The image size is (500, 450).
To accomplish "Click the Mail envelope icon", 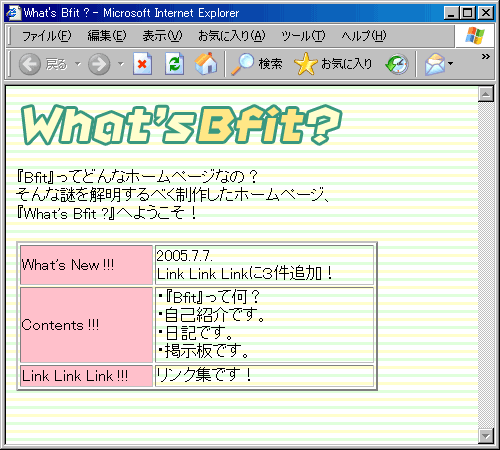I will 435,64.
